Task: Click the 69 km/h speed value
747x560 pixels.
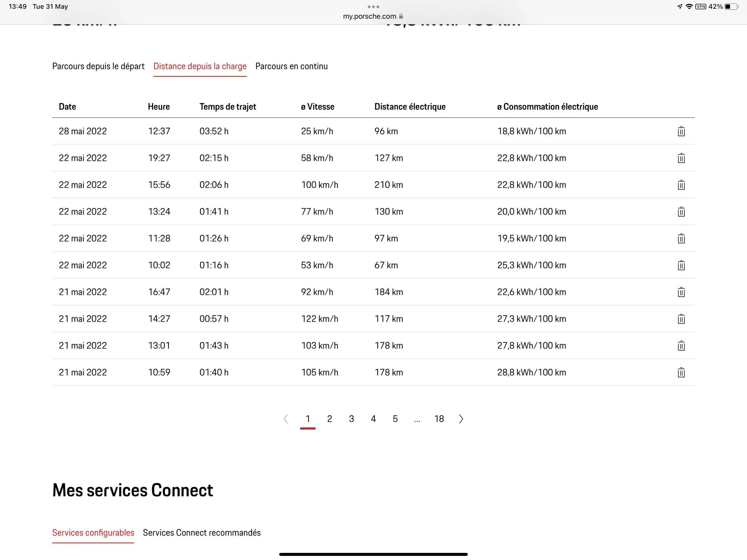Action: pyautogui.click(x=317, y=238)
